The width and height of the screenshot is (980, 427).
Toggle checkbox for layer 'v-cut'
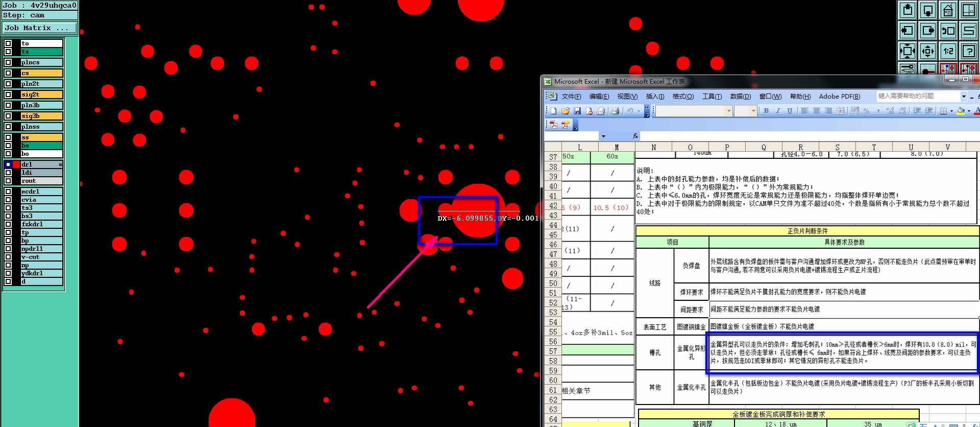(x=8, y=257)
